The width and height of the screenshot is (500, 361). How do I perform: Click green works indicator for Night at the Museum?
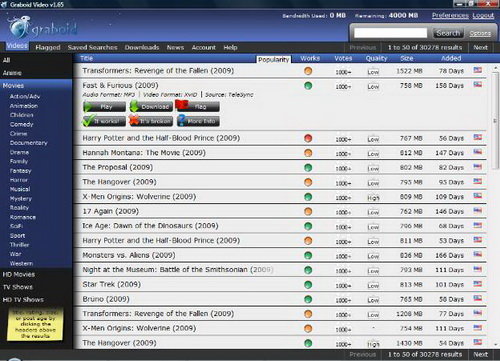(x=308, y=270)
